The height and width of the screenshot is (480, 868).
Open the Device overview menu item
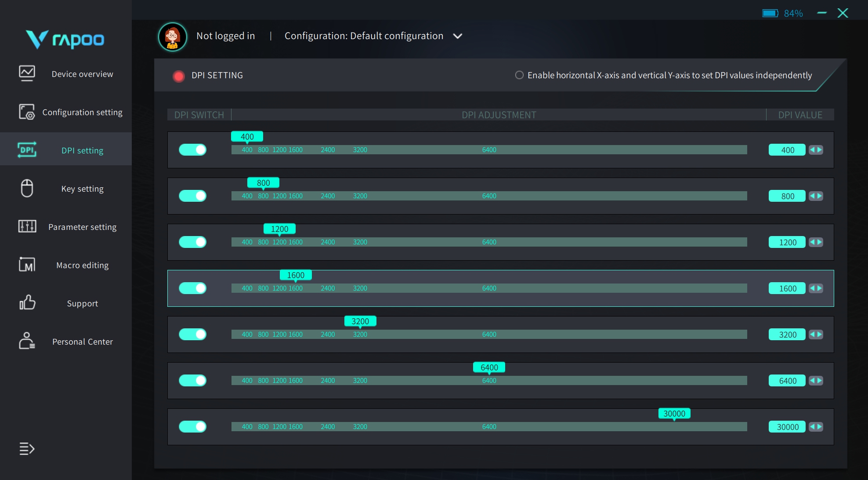pos(66,74)
